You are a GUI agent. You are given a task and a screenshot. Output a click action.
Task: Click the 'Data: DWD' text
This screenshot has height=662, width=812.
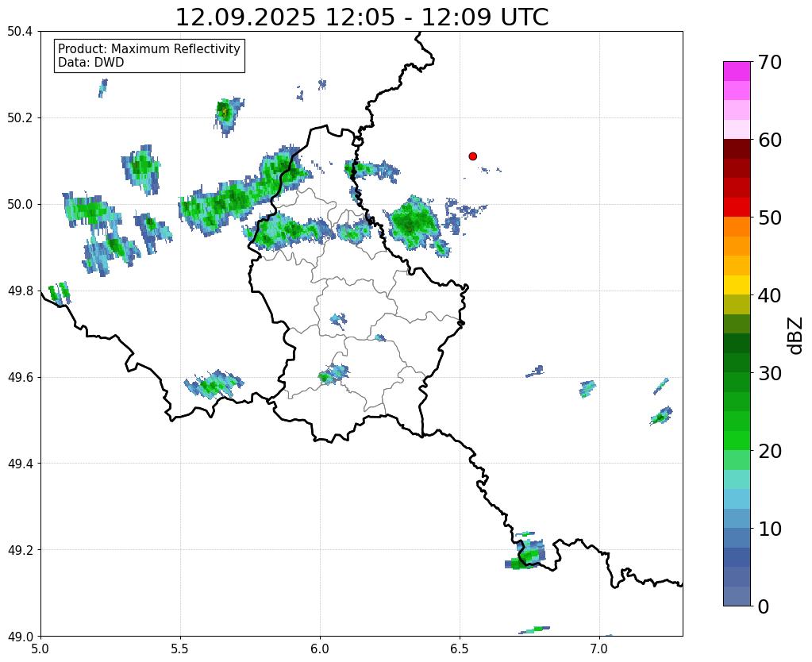tap(90, 63)
